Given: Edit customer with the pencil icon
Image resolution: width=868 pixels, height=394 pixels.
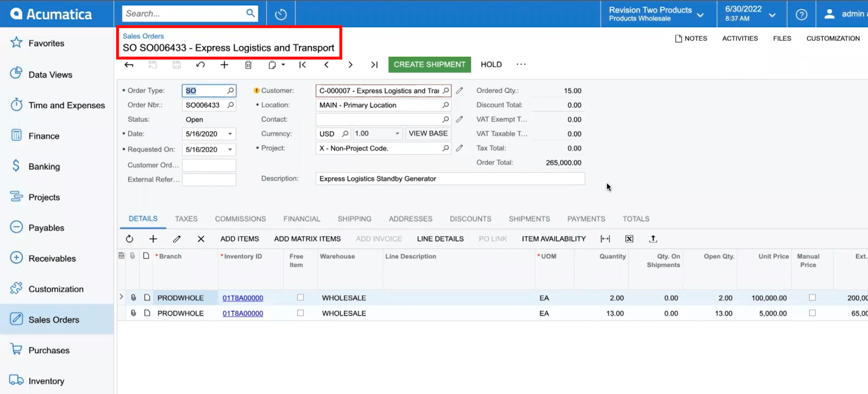Looking at the screenshot, I should point(459,91).
